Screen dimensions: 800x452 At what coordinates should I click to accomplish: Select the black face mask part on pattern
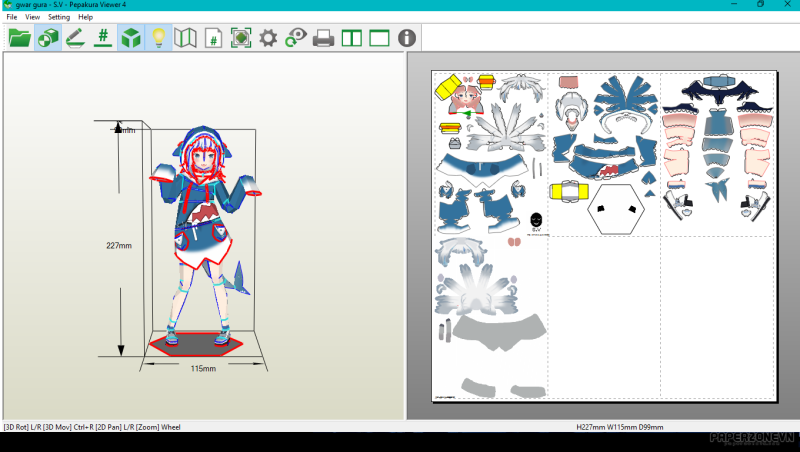[x=536, y=220]
